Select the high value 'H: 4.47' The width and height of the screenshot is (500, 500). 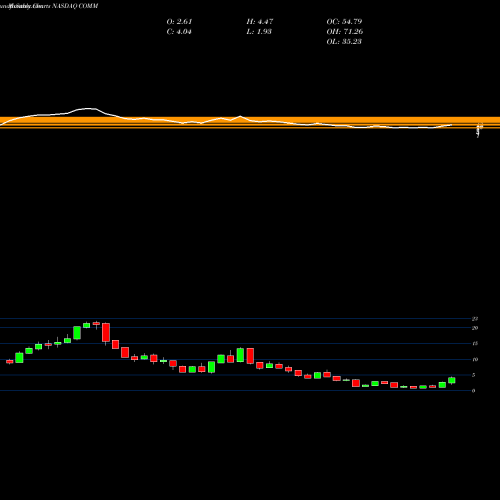[260, 22]
